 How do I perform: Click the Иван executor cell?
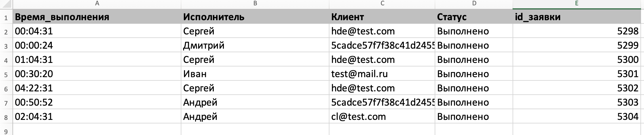click(x=255, y=74)
